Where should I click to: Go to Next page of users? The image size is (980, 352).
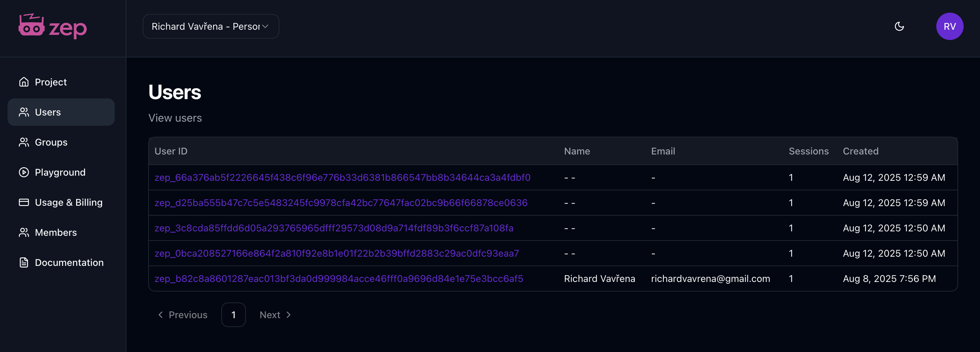[275, 315]
